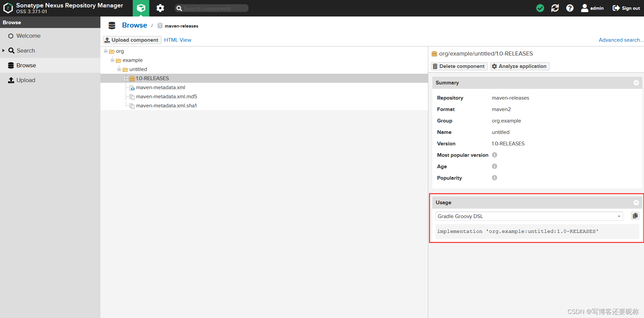Open Search in the sidebar
The image size is (644, 318).
[x=50, y=50]
